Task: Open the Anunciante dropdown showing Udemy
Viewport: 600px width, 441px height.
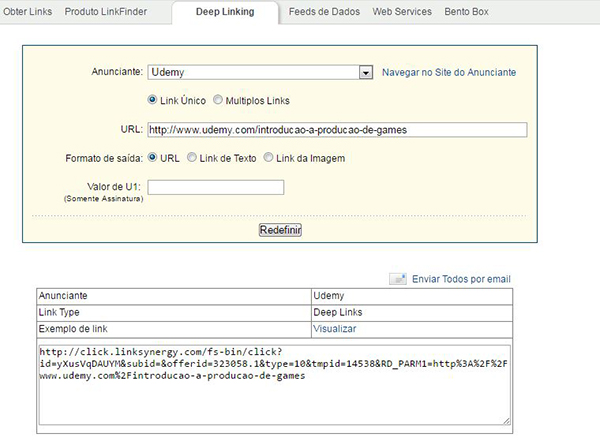Action: [x=260, y=72]
